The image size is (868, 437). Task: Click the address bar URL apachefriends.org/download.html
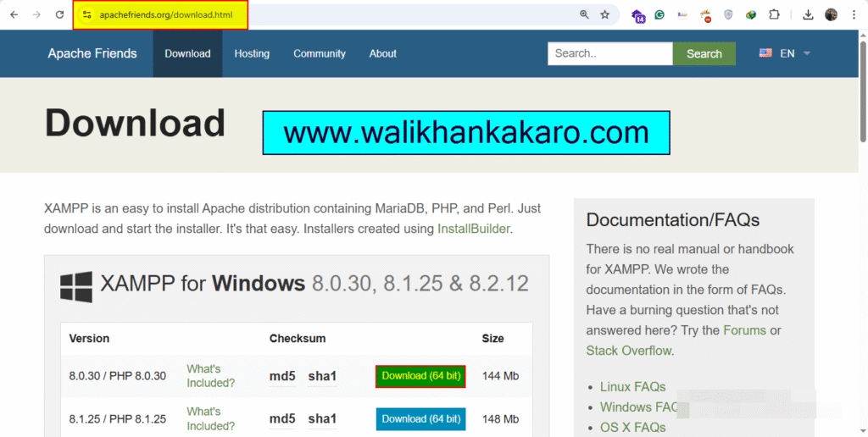166,15
